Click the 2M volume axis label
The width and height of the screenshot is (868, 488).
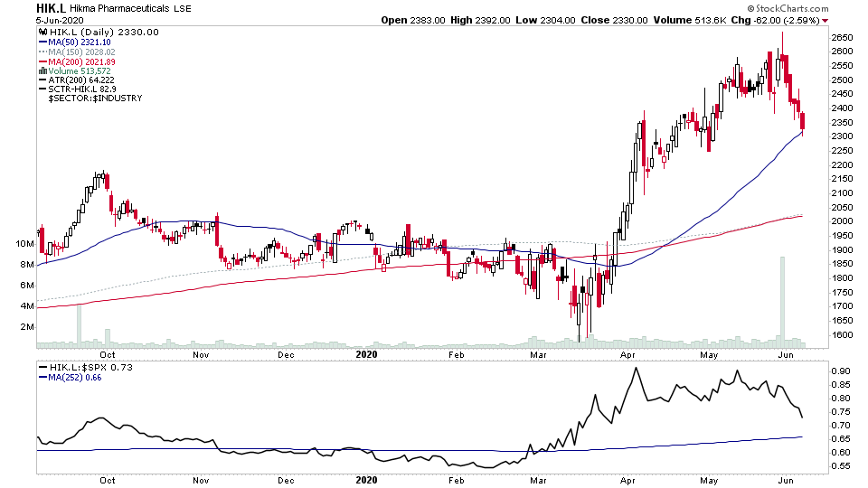coord(27,327)
